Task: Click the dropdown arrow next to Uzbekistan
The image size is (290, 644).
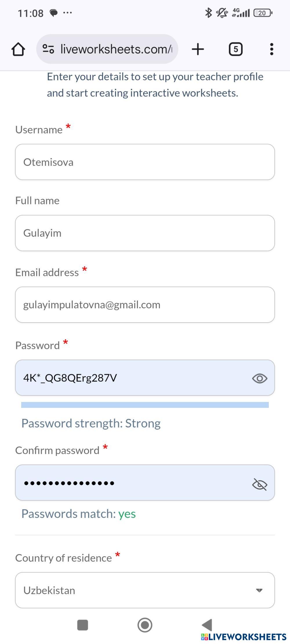Action: click(x=259, y=590)
